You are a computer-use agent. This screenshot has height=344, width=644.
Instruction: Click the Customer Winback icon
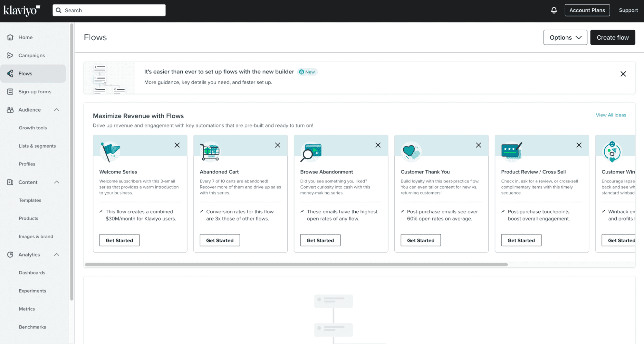(x=612, y=152)
